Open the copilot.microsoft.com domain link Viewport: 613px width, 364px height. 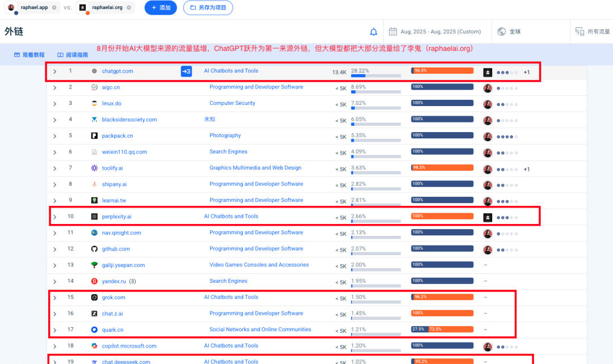(x=129, y=346)
